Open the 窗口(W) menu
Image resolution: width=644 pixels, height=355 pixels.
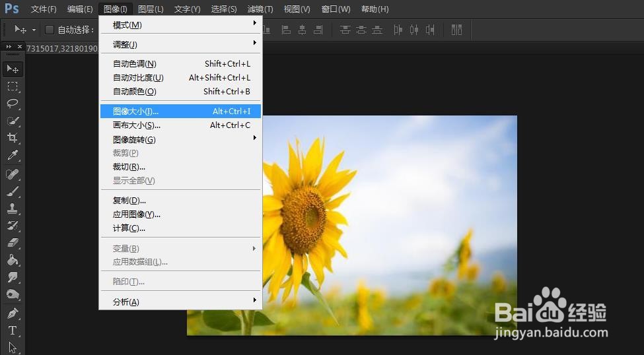point(336,9)
